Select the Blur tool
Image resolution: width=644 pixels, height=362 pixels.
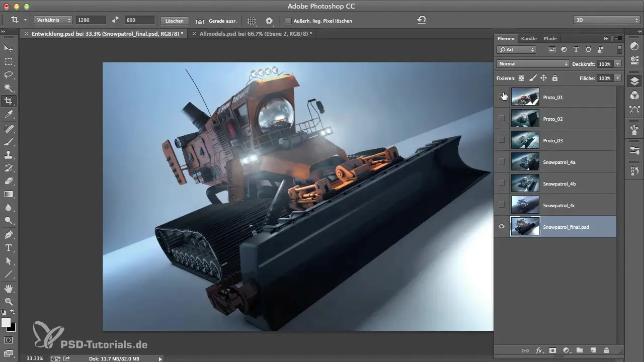(x=9, y=207)
